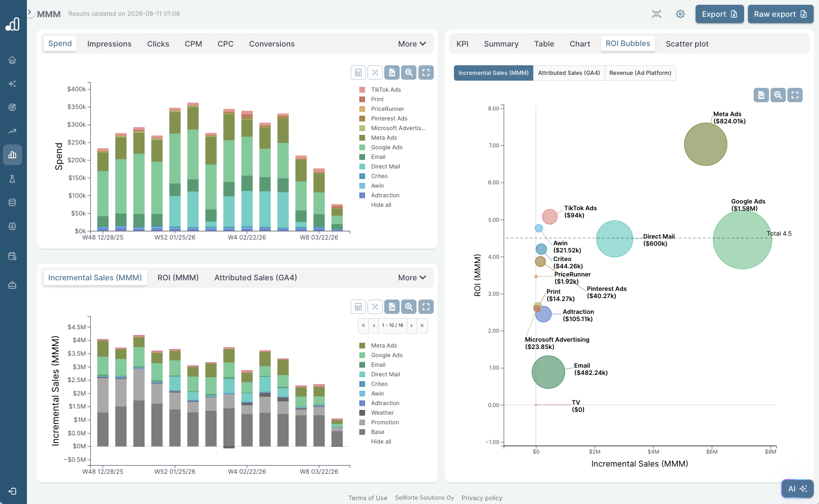The image size is (819, 504).
Task: Switch to the CPC tab
Action: [225, 44]
